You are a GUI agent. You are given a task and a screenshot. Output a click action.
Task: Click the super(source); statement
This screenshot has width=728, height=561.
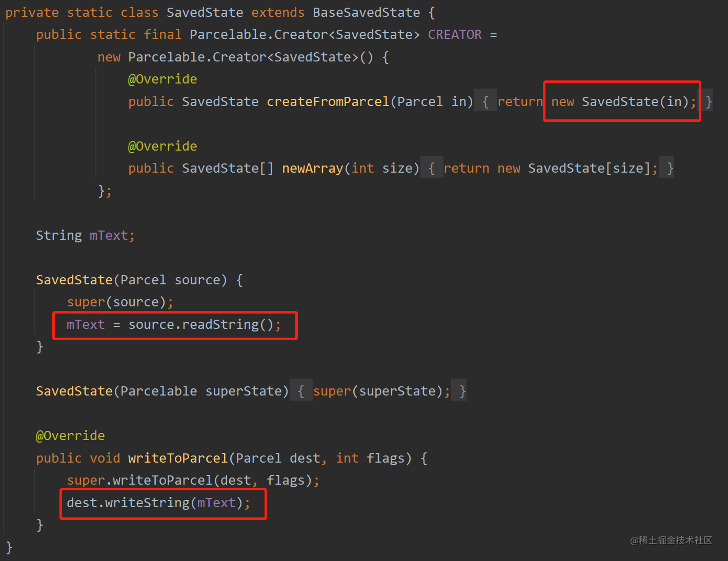point(120,302)
